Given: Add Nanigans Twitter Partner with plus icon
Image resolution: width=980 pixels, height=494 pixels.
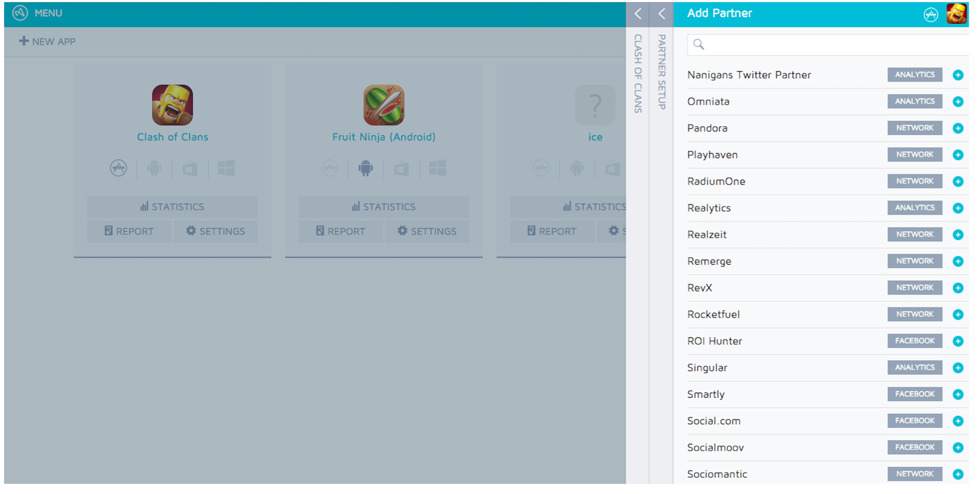Looking at the screenshot, I should [958, 75].
